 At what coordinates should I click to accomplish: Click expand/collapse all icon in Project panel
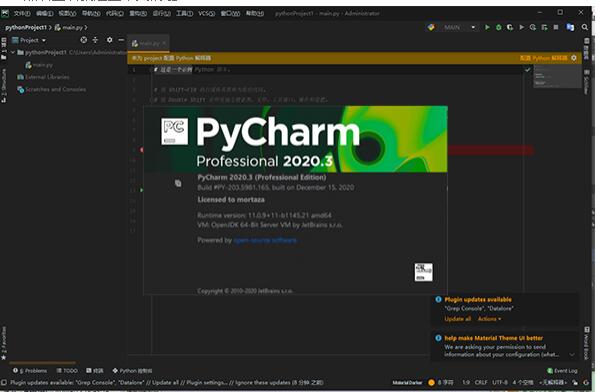click(95, 40)
